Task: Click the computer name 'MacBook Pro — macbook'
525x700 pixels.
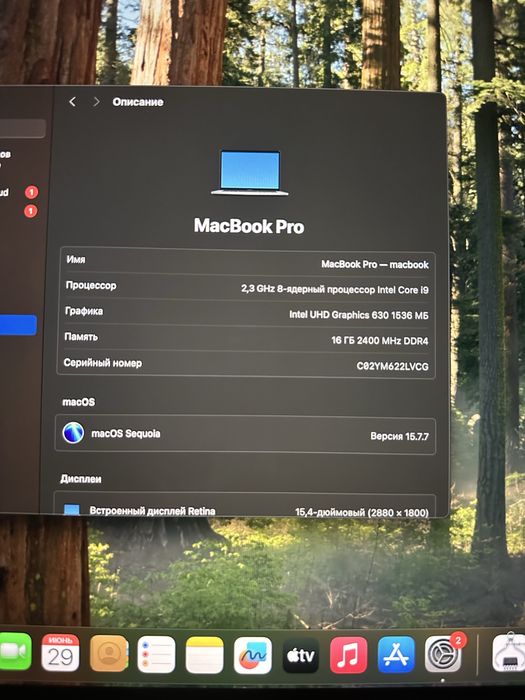Action: (375, 264)
